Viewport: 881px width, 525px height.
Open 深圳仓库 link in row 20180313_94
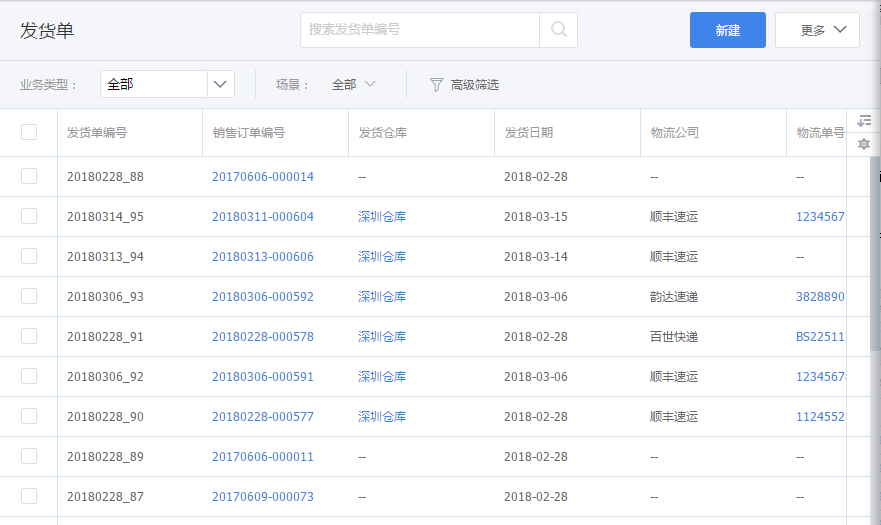[x=382, y=256]
